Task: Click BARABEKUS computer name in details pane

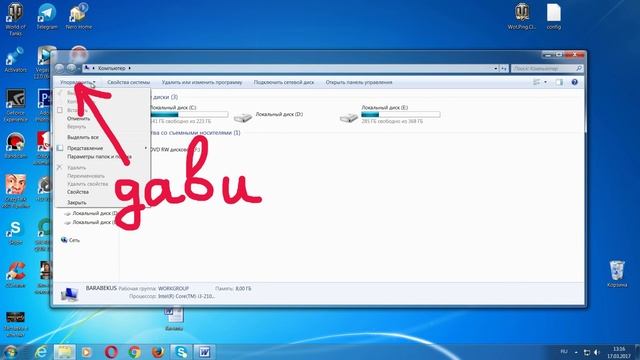Action: [101, 288]
